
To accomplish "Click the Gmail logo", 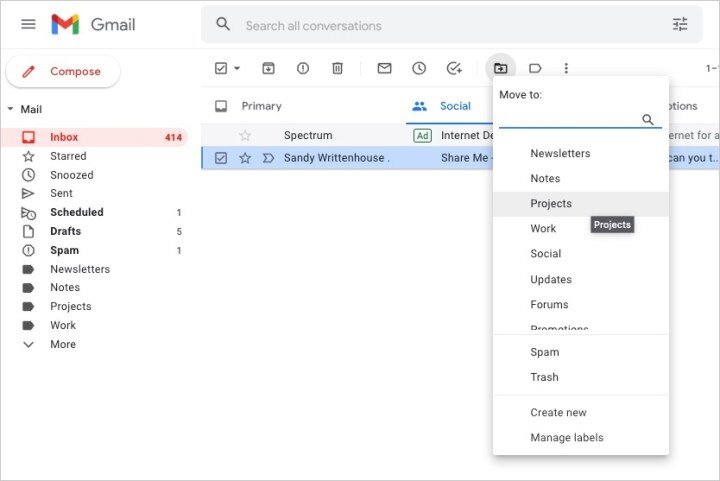I will [x=93, y=24].
